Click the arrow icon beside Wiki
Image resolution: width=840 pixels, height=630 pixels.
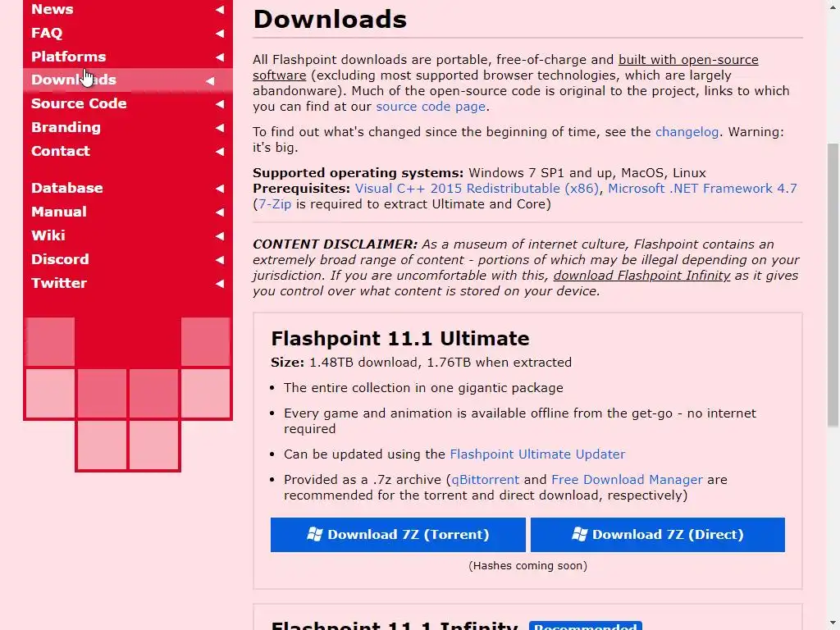point(220,235)
